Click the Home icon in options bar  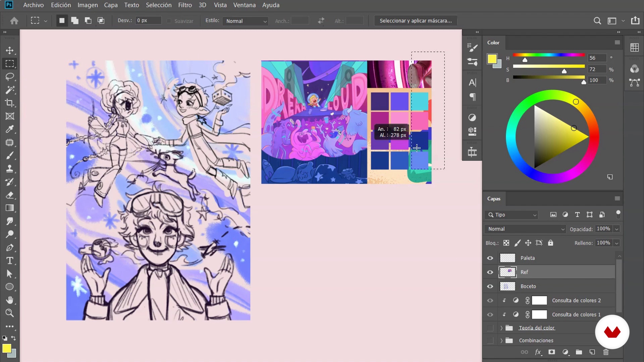[x=14, y=21]
